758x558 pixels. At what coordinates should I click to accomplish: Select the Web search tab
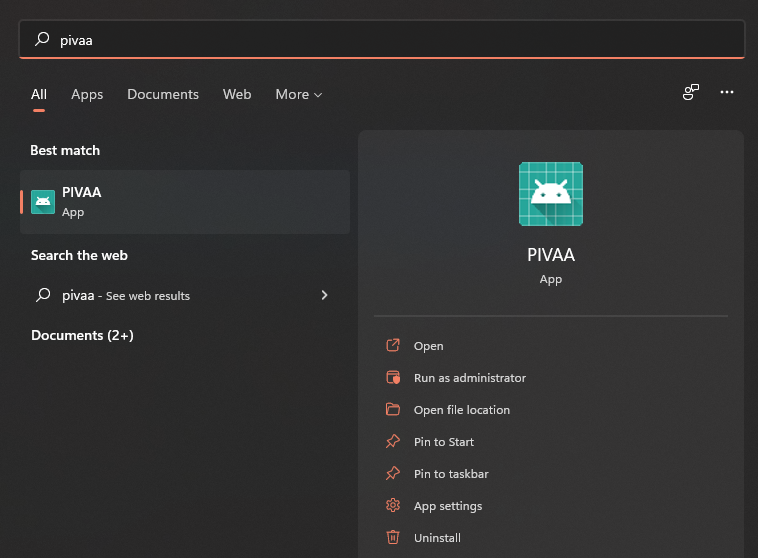click(237, 94)
